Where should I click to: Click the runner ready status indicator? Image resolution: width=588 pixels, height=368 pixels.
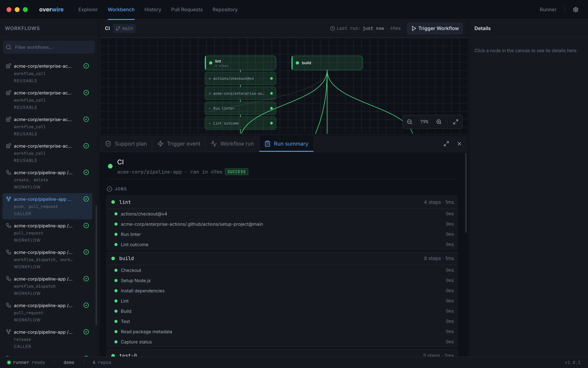[x=26, y=362]
